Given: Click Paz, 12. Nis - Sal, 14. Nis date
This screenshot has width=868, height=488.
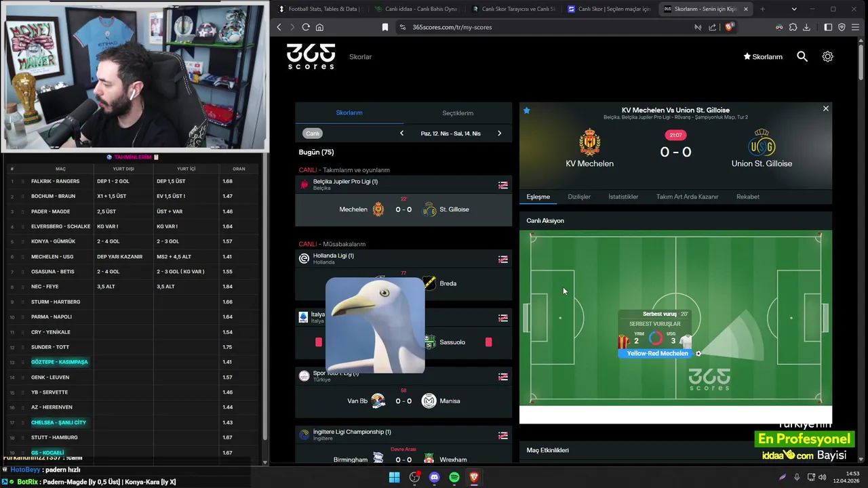Looking at the screenshot, I should tap(450, 134).
